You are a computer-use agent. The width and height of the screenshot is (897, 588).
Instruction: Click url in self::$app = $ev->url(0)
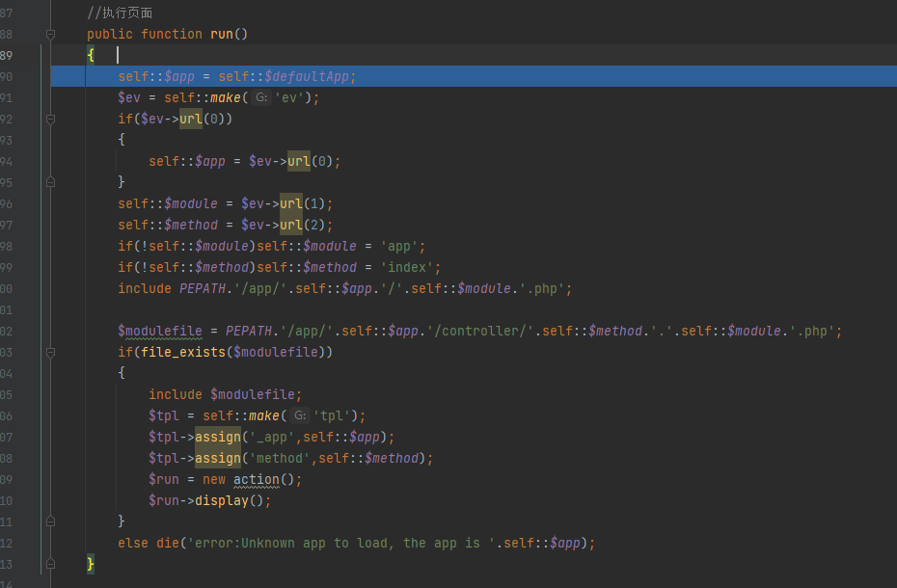(299, 161)
